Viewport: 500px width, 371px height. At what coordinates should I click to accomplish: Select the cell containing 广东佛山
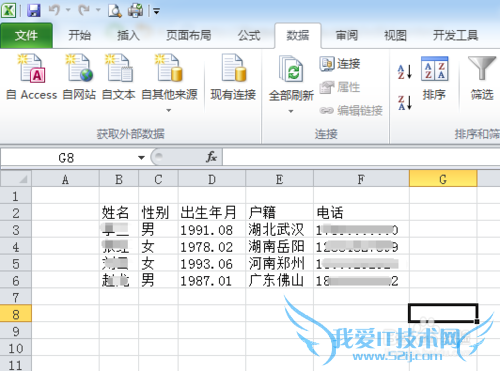pos(279,280)
